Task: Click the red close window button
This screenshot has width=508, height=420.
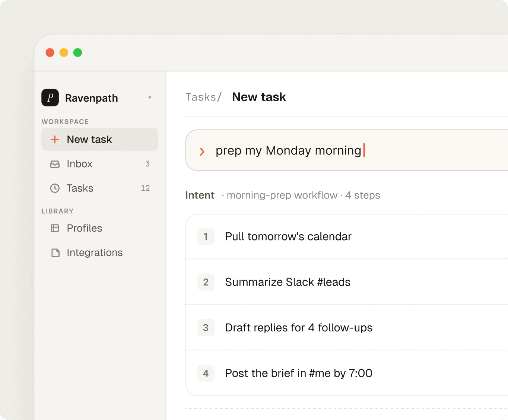Action: coord(50,52)
